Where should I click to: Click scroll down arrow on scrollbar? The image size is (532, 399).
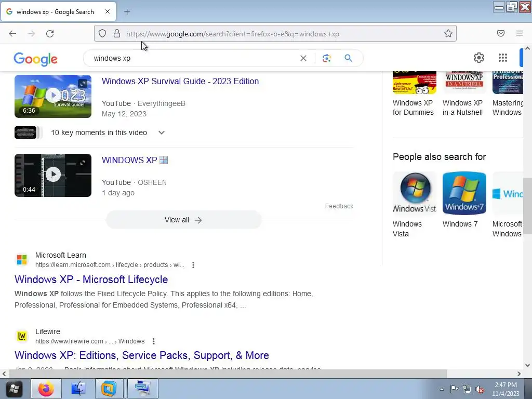(x=527, y=365)
